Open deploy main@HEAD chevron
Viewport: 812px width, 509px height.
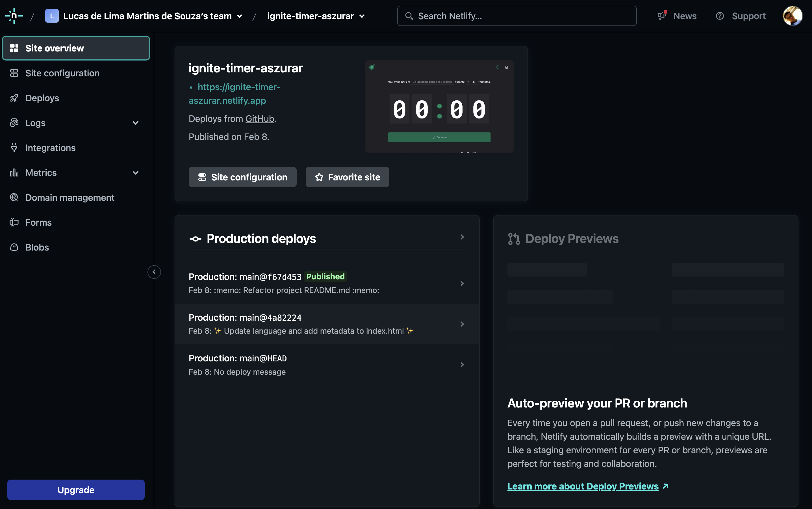tap(462, 365)
